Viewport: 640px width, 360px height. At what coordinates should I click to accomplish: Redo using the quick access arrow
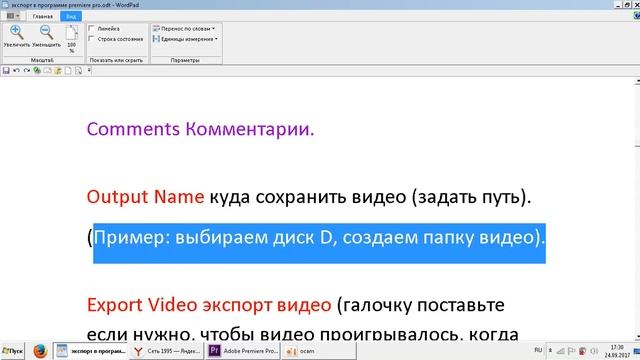[27, 71]
